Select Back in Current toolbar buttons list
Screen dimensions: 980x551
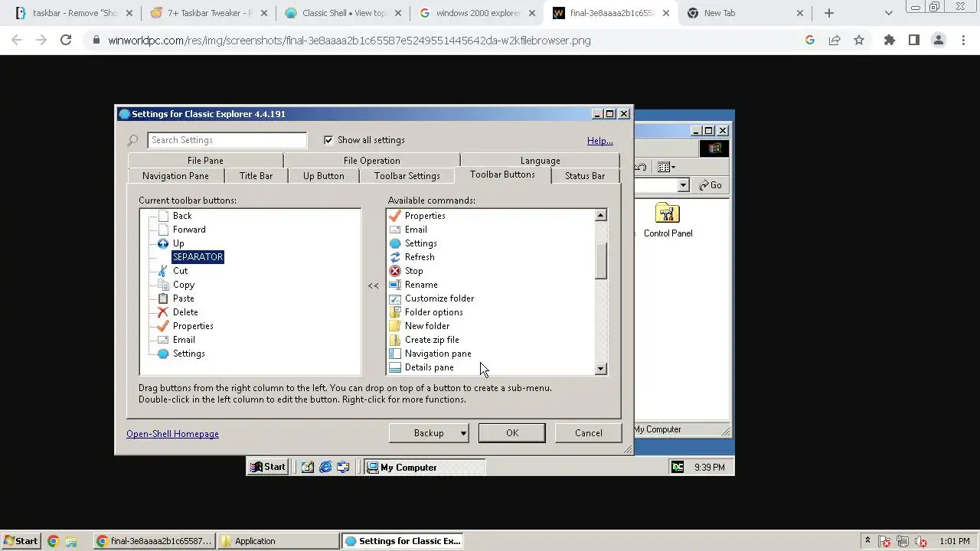tap(182, 216)
